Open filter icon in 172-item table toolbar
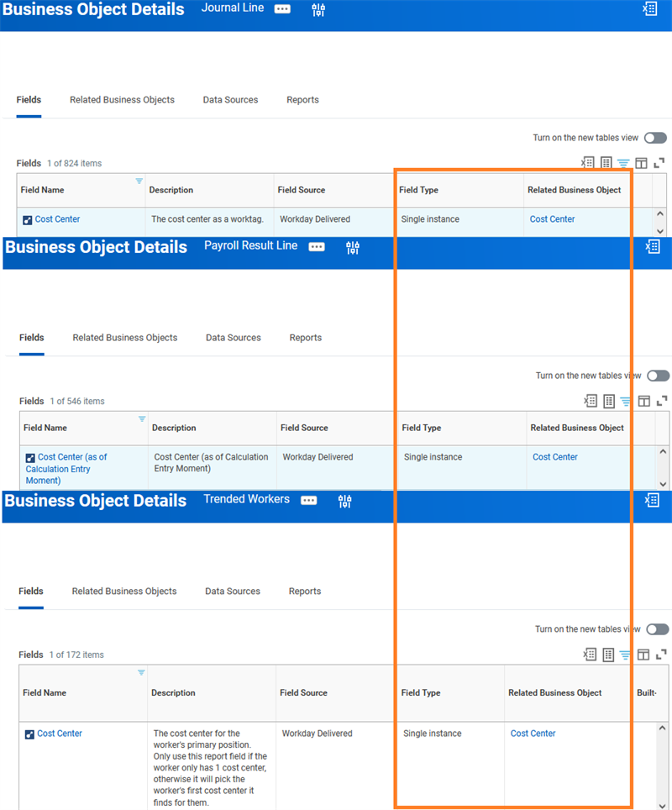 [x=625, y=655]
